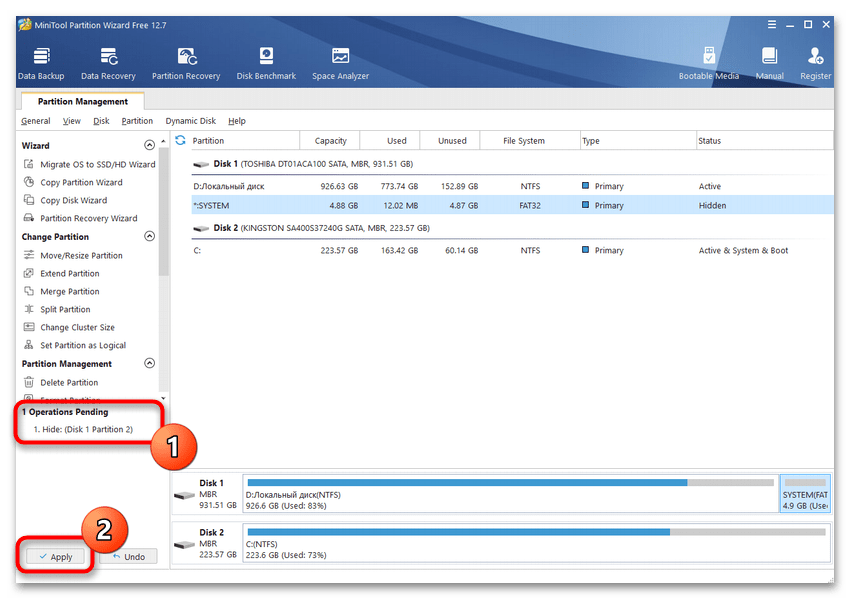Select the Disk 1 TOSHIBA header row
The width and height of the screenshot is (850, 599).
tap(512, 164)
